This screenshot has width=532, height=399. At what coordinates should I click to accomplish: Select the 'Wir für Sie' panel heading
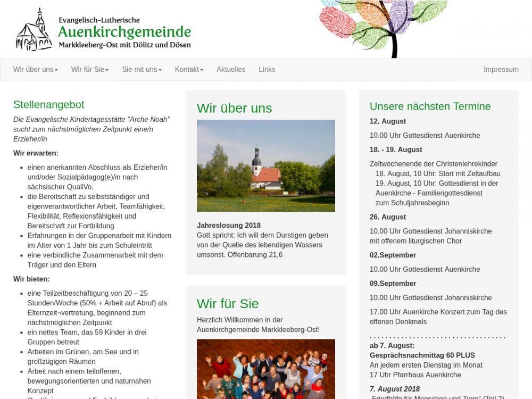coord(228,303)
